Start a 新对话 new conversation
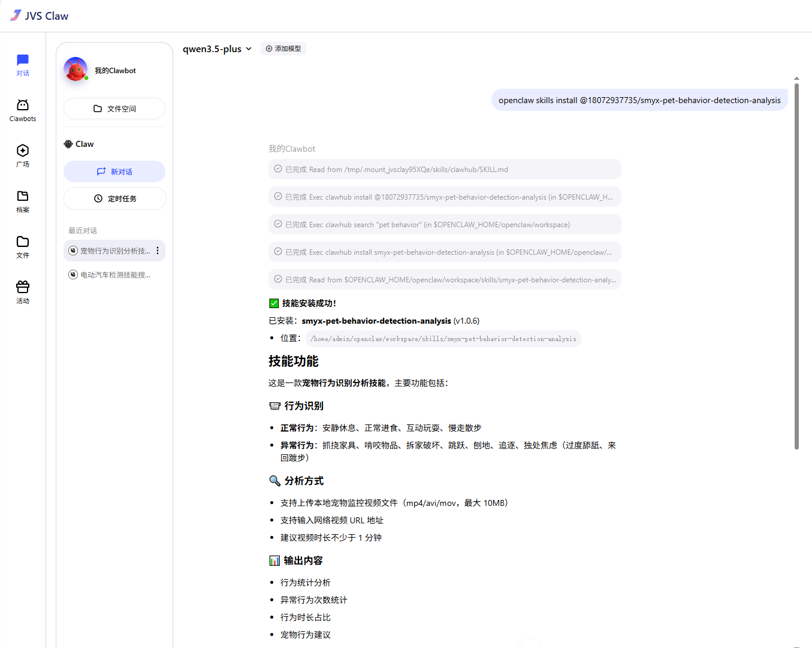 114,171
